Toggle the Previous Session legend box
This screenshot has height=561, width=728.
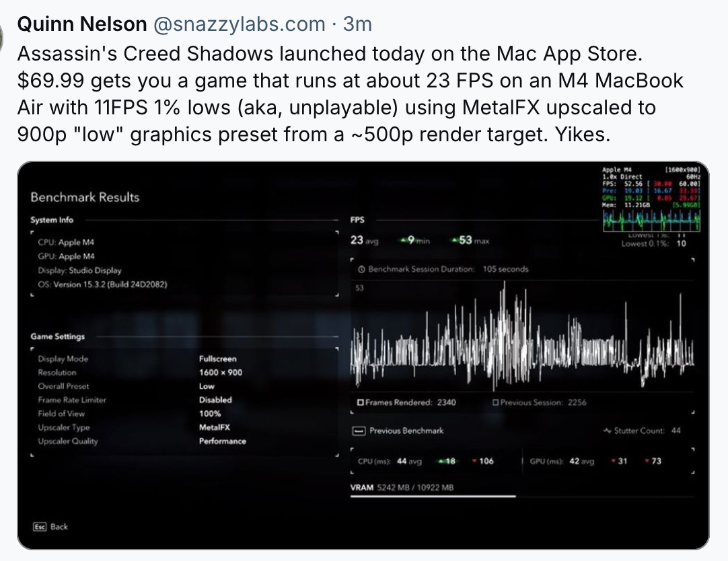(x=495, y=402)
